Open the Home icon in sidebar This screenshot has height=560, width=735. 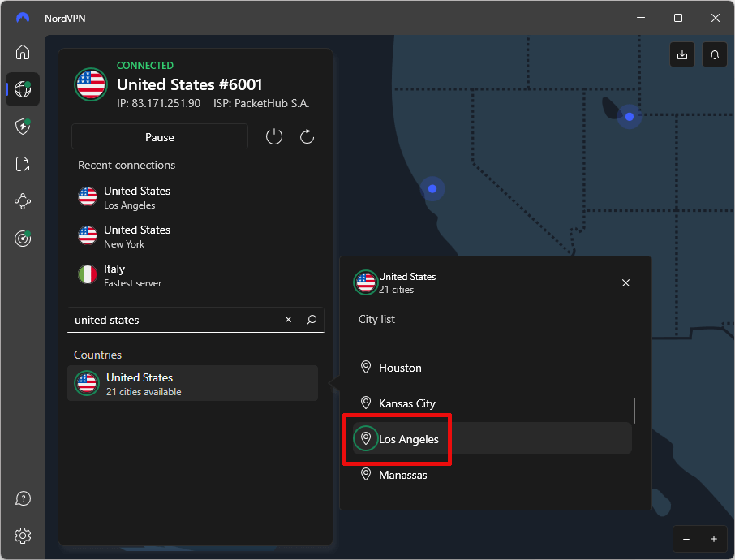click(x=23, y=52)
